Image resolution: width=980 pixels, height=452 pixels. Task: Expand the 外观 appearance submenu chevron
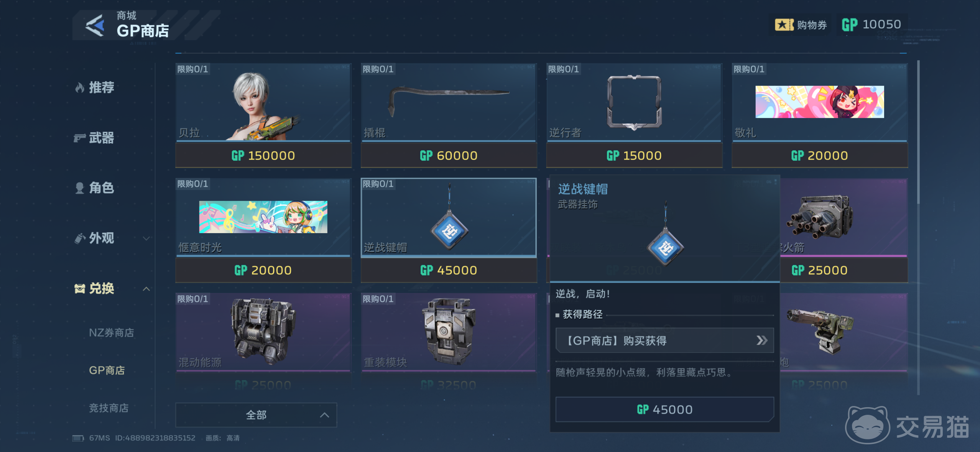click(146, 238)
